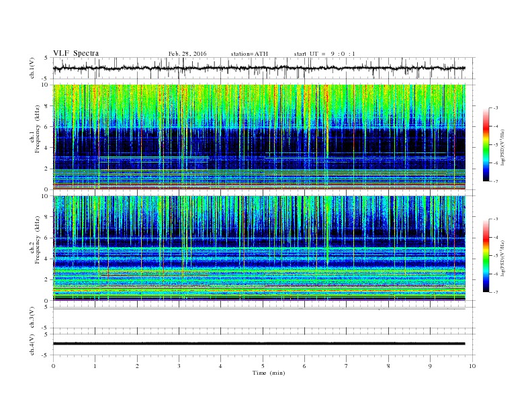Click the ch.1 "Frequency (kHz)" axis label
This screenshot has height=411, width=532.
[38, 129]
